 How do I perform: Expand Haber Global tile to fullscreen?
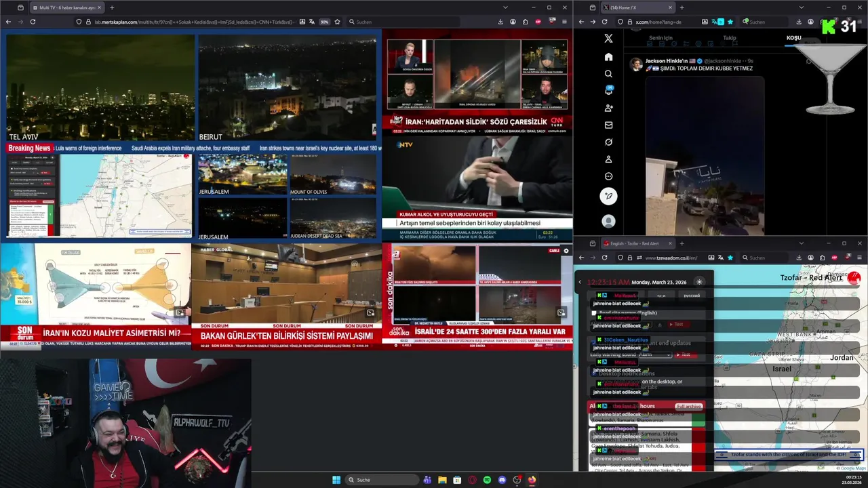click(x=370, y=312)
